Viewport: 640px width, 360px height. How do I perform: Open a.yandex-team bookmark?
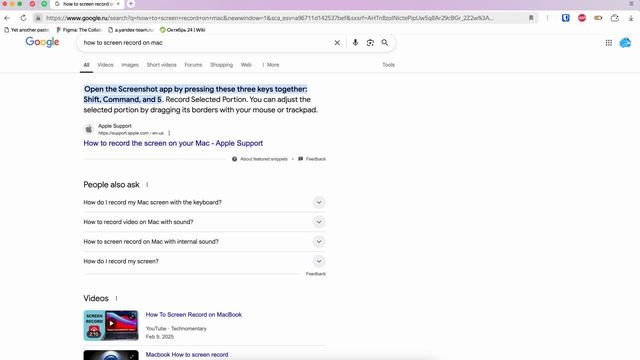(x=131, y=30)
